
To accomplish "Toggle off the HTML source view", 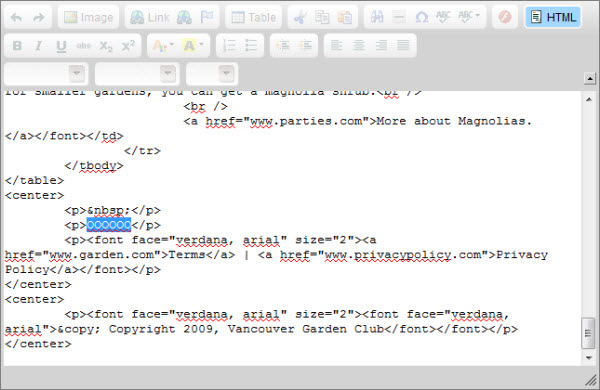I will click(x=553, y=17).
